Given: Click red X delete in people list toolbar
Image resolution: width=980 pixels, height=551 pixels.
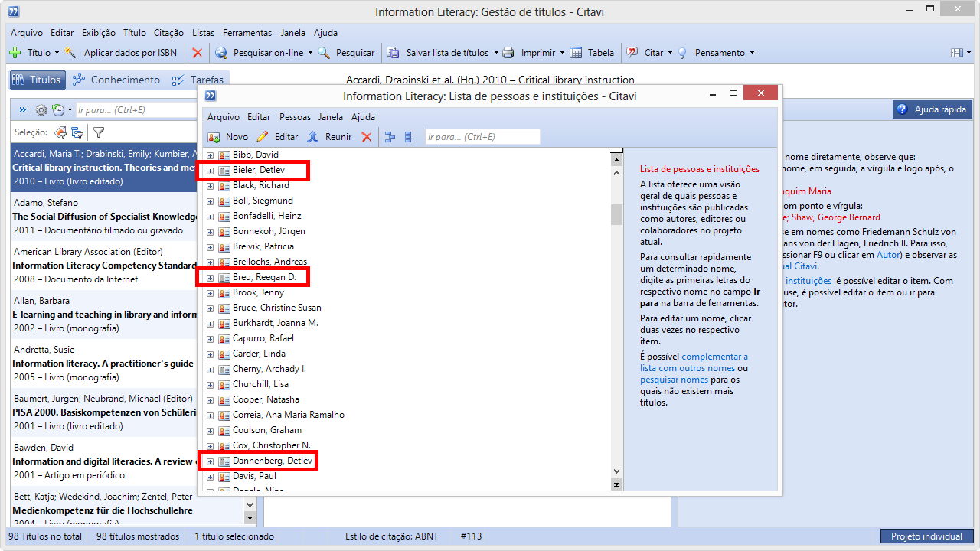Looking at the screenshot, I should (x=367, y=137).
